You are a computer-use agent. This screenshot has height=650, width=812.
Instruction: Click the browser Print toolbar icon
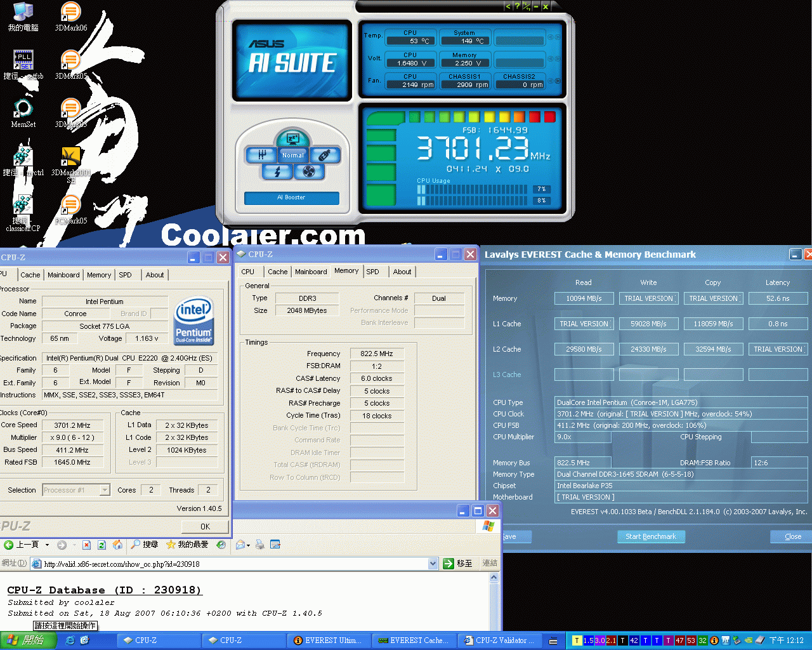[259, 545]
